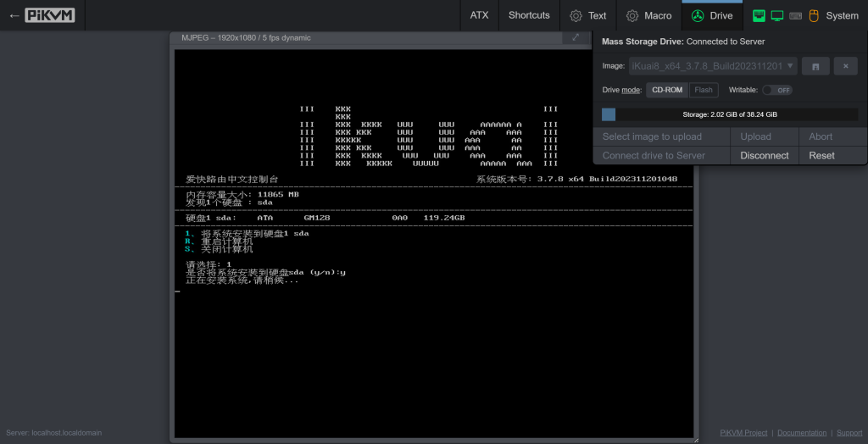Click the Reset button in Drive panel
The image size is (868, 444).
click(821, 156)
